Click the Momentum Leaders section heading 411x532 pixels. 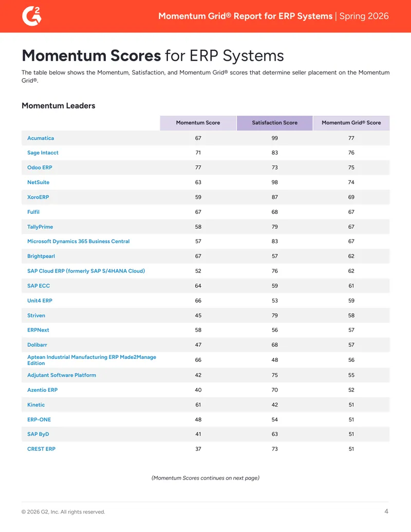[x=59, y=106]
